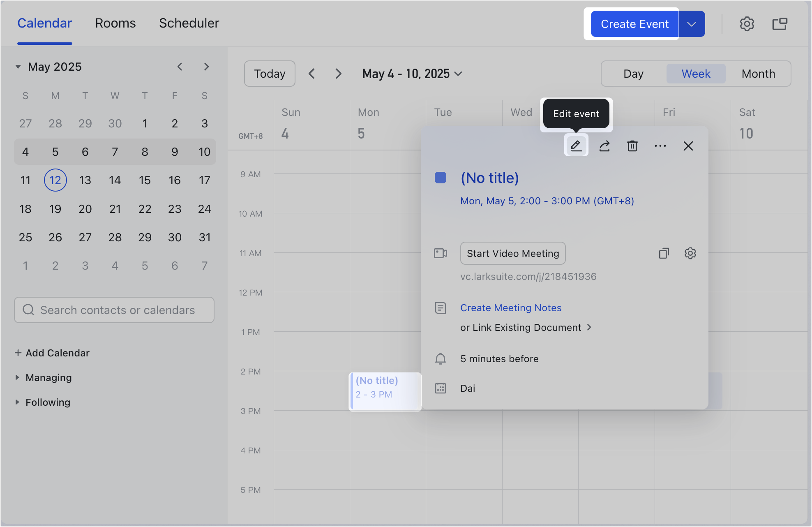This screenshot has width=812, height=527.
Task: Open the Scheduler tab
Action: coord(189,23)
